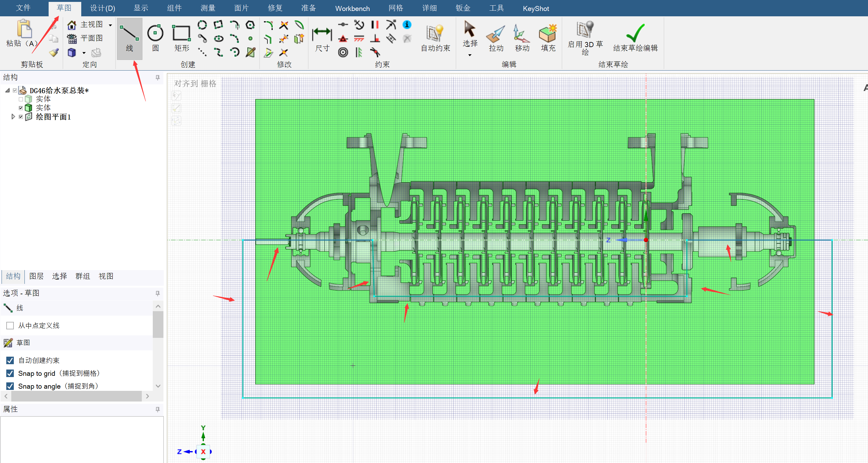
Task: Click the 结束草绘编辑 green checkmark
Action: (635, 38)
